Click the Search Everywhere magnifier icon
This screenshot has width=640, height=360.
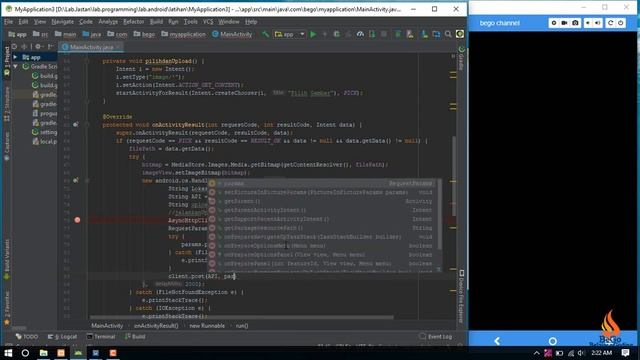448,34
